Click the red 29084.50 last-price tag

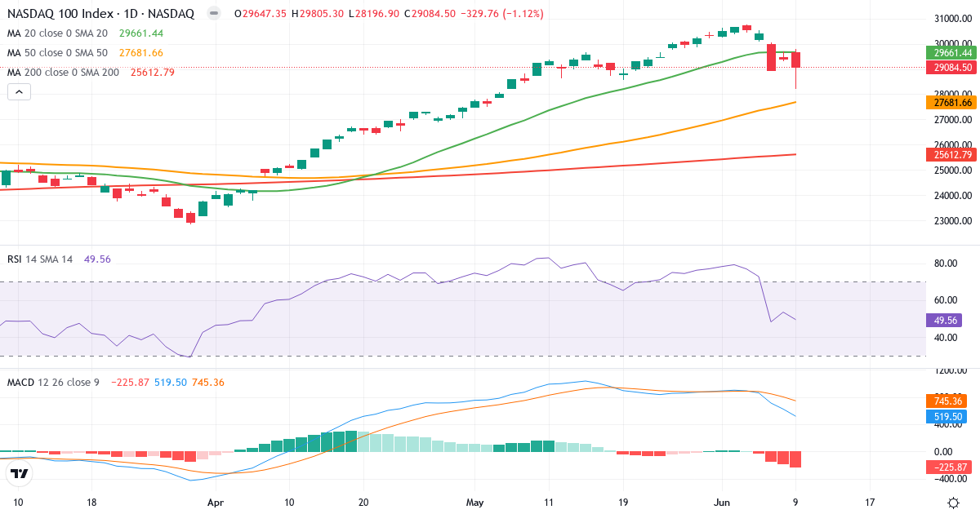click(951, 67)
